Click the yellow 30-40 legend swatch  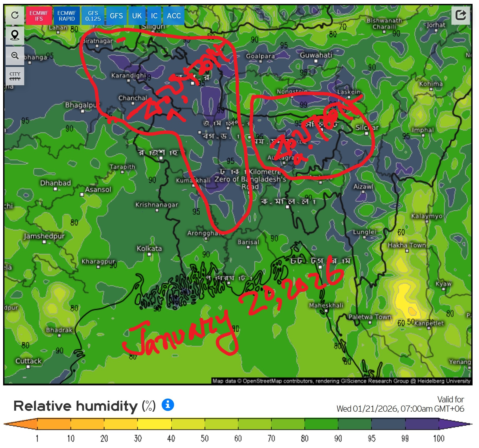pyautogui.click(x=154, y=424)
